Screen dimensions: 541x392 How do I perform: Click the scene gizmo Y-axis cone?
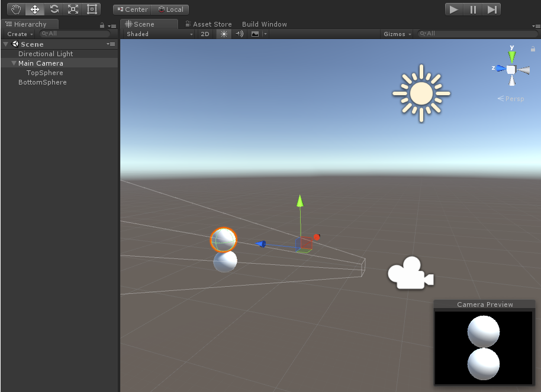(x=511, y=56)
